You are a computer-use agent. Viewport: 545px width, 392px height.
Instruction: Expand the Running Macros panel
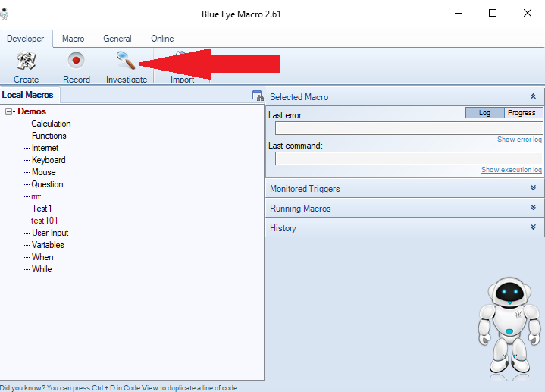(533, 208)
